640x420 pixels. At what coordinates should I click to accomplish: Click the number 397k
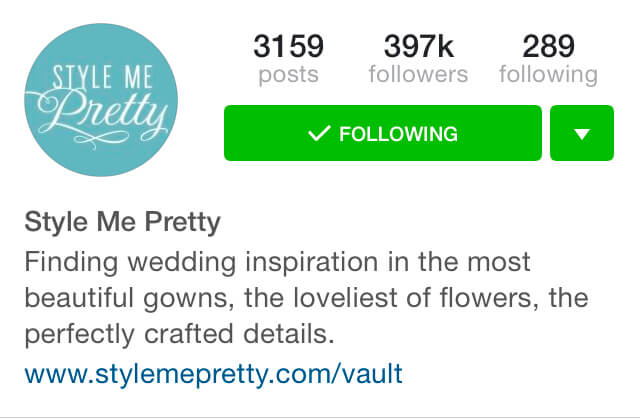[418, 46]
